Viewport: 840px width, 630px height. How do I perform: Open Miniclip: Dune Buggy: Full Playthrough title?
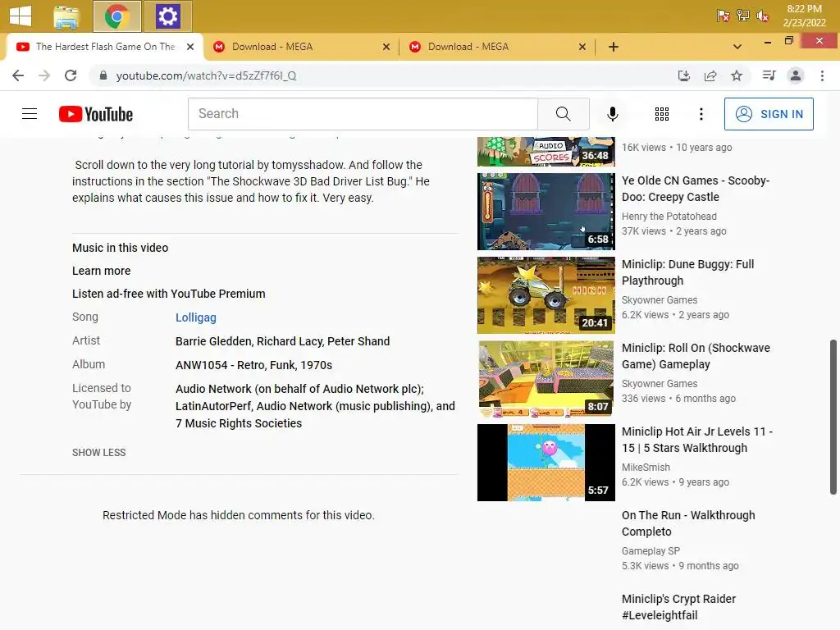[x=688, y=272]
